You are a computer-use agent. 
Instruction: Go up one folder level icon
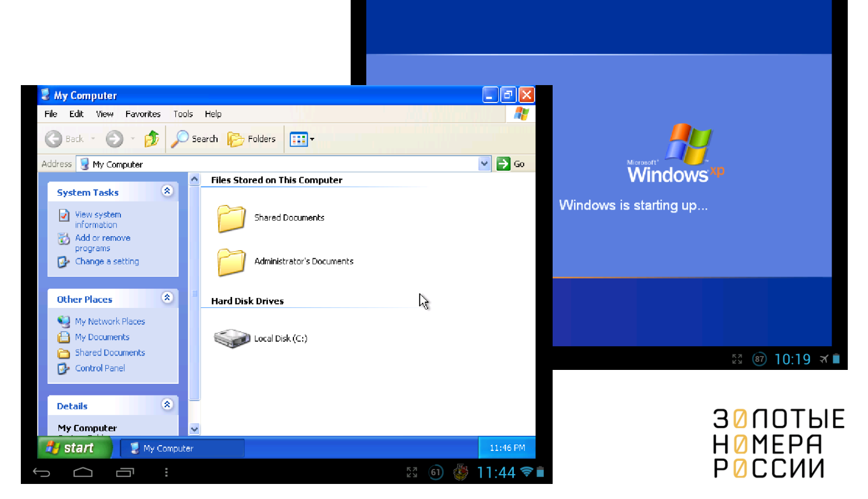click(152, 139)
